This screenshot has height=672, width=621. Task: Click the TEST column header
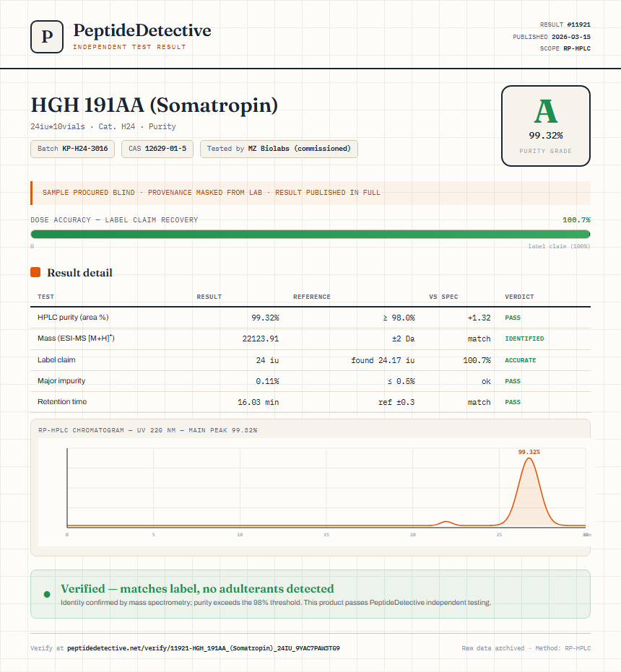coord(46,297)
